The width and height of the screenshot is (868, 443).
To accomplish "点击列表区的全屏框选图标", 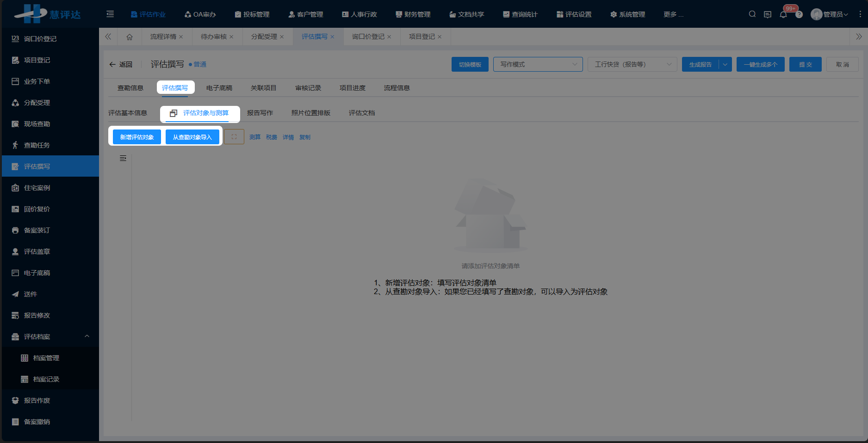I will pos(234,136).
